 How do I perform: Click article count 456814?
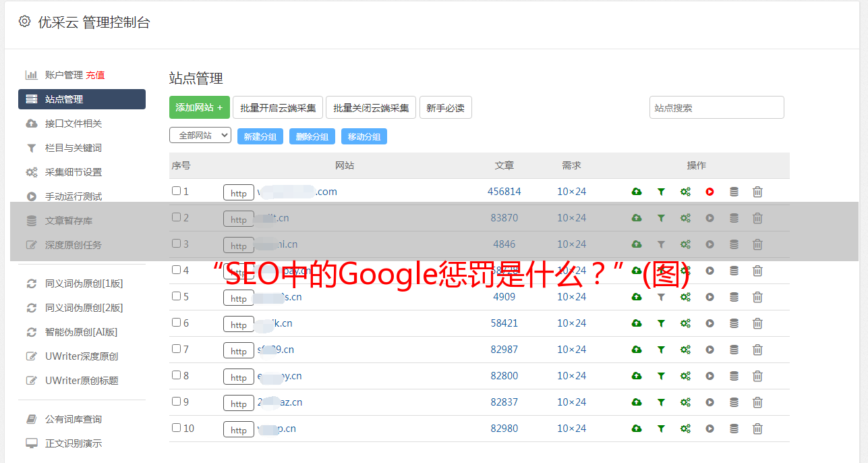pos(504,192)
